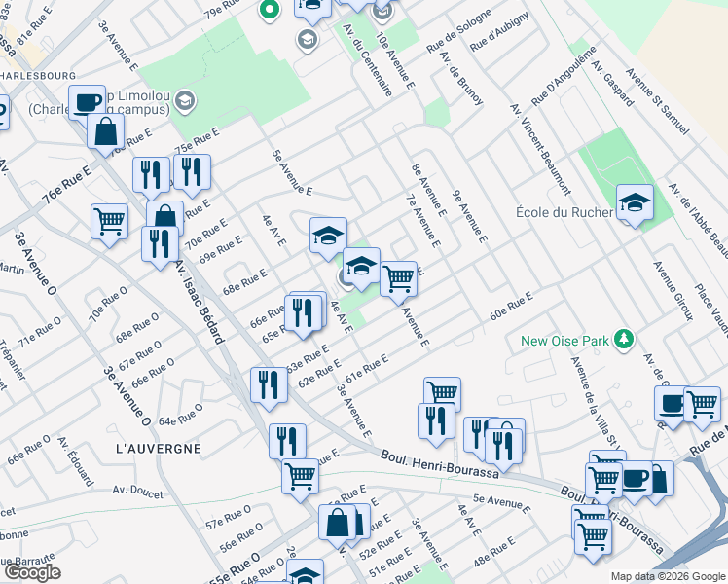
Task: Click the Google logo
Action: point(32,573)
